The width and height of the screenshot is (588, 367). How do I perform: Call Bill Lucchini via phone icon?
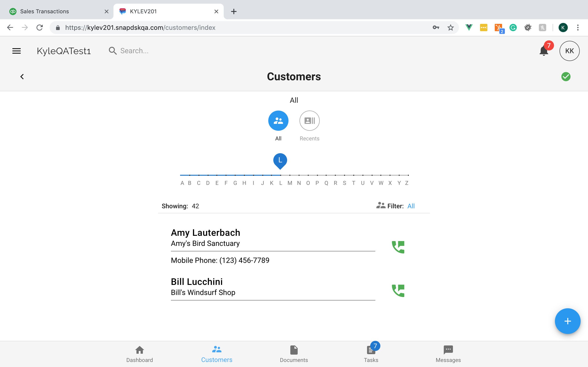[398, 291]
